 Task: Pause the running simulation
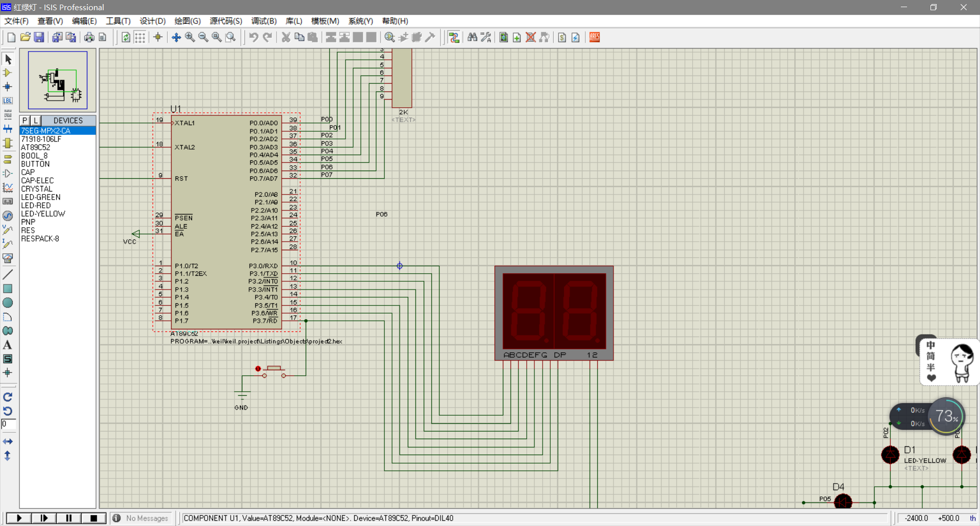click(x=69, y=518)
